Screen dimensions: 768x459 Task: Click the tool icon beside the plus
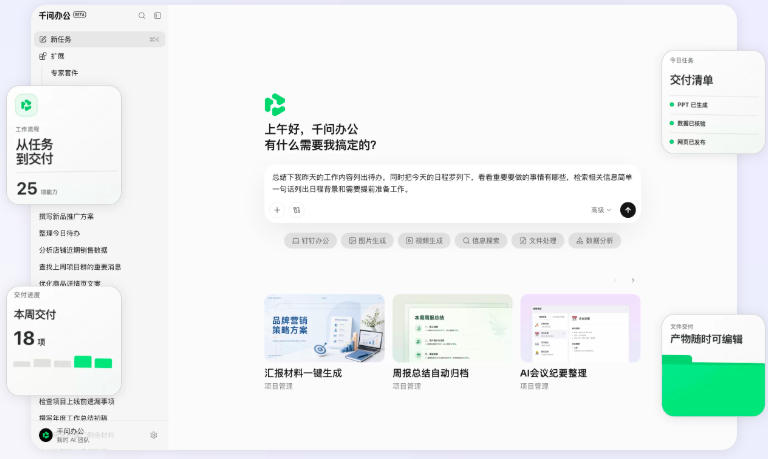[x=297, y=210]
